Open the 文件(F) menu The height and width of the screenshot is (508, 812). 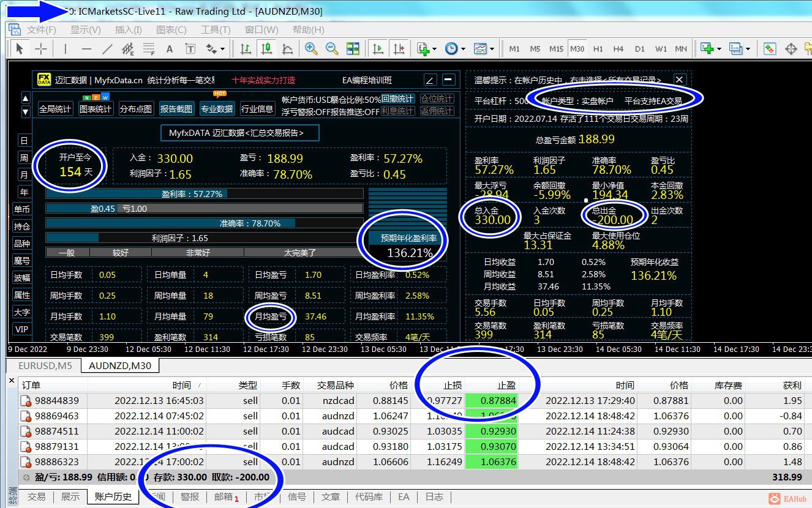(x=41, y=30)
